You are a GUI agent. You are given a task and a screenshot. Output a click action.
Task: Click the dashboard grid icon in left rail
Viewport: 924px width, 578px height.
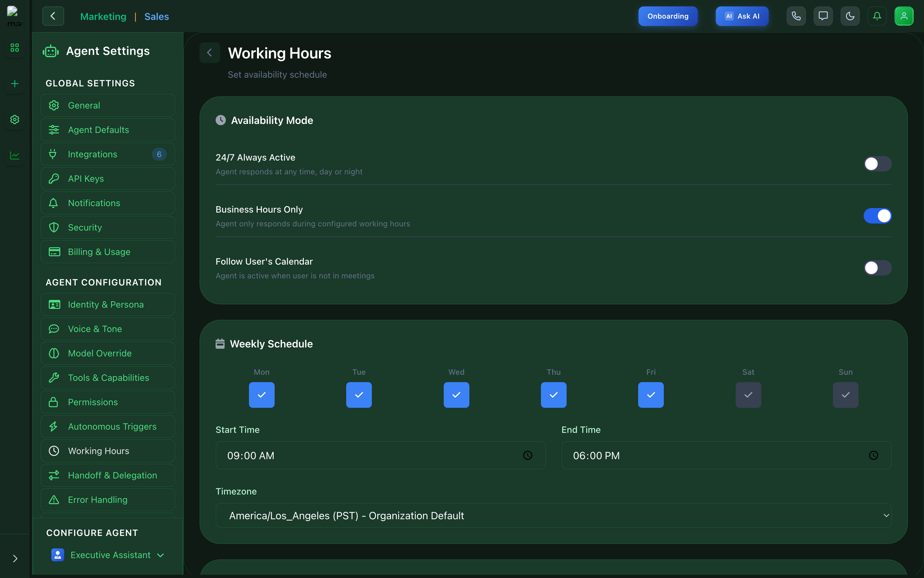14,48
